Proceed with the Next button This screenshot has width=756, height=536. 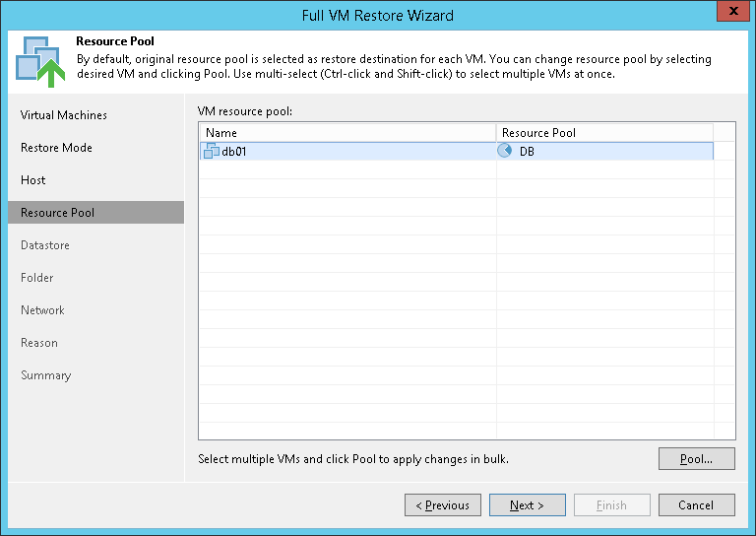527,505
